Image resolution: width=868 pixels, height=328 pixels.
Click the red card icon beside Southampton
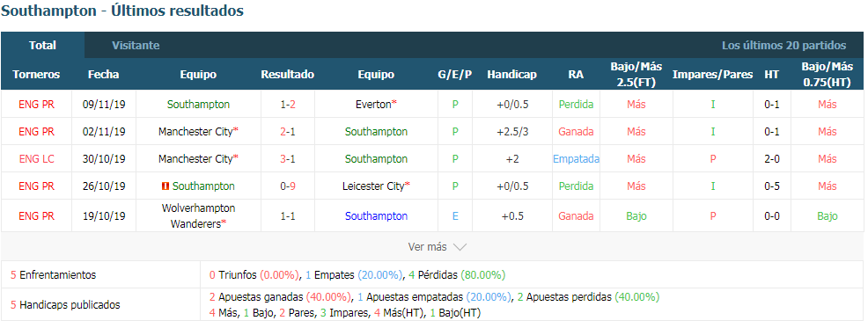tap(165, 186)
